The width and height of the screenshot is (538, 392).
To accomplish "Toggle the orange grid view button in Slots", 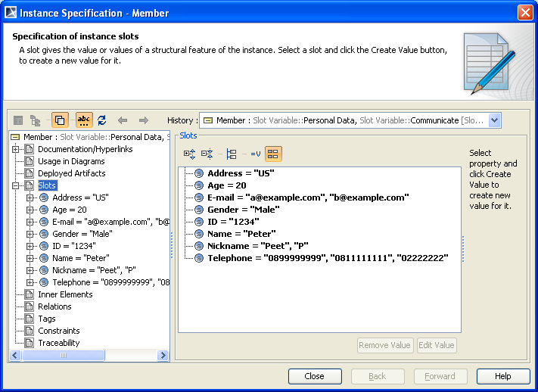I will (x=273, y=154).
